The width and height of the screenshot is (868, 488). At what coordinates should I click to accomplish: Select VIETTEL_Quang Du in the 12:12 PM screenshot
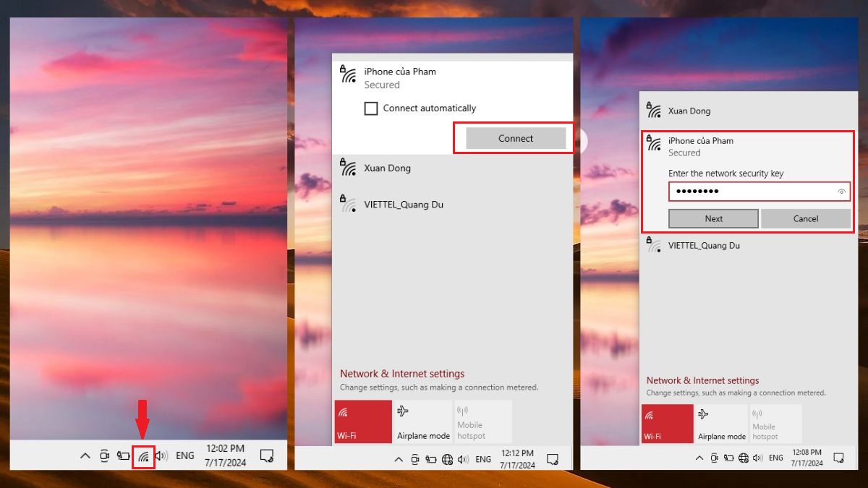(453, 205)
